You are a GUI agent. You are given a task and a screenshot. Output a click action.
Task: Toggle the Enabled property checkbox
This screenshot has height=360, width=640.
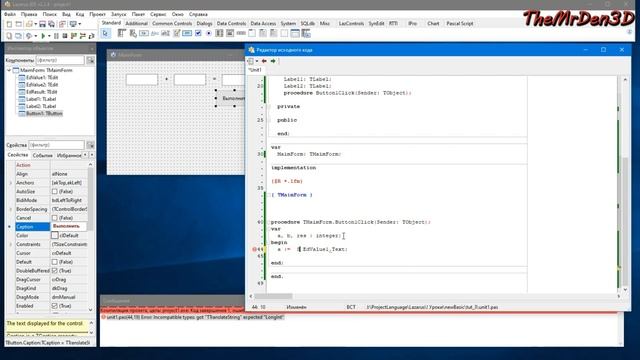click(x=55, y=306)
